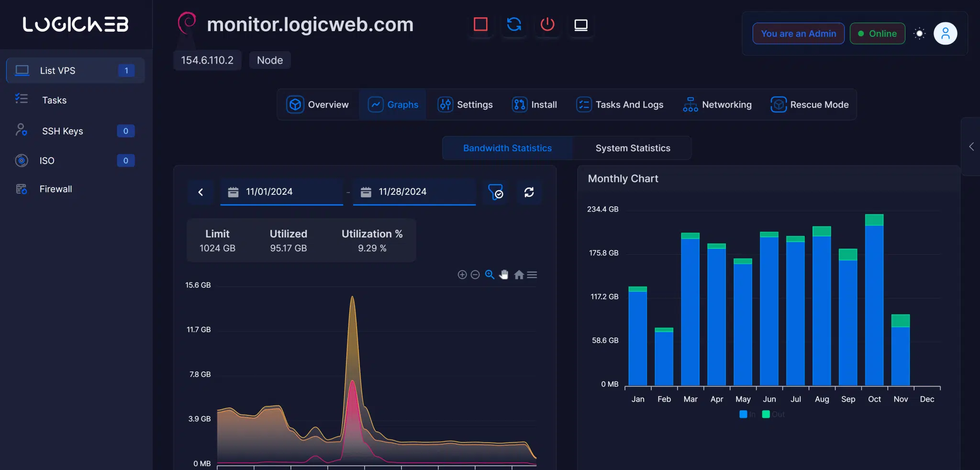Open the user profile avatar
980x470 pixels.
[x=946, y=34]
